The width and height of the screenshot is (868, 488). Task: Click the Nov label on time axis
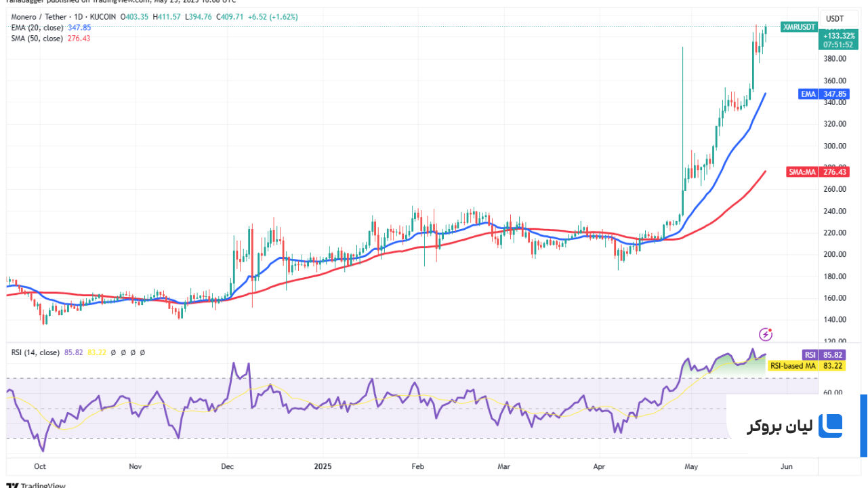pos(135,467)
